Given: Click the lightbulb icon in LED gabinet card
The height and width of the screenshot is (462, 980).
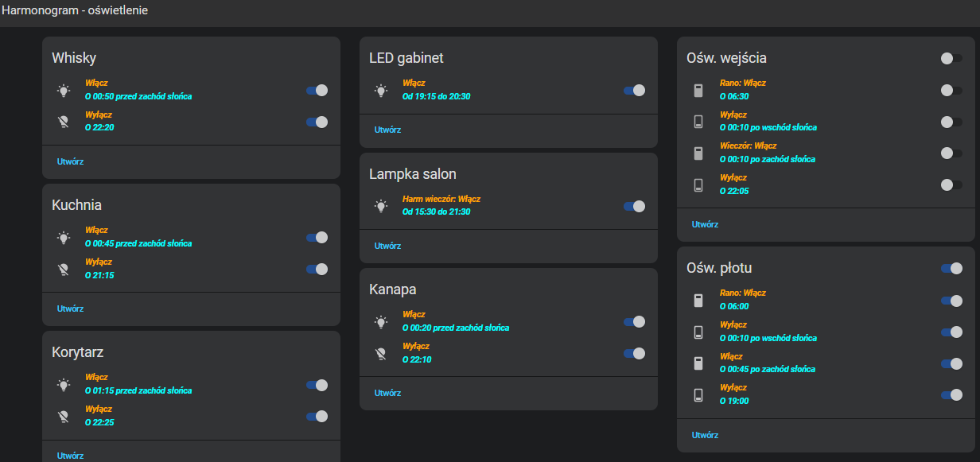Looking at the screenshot, I should click(x=381, y=91).
